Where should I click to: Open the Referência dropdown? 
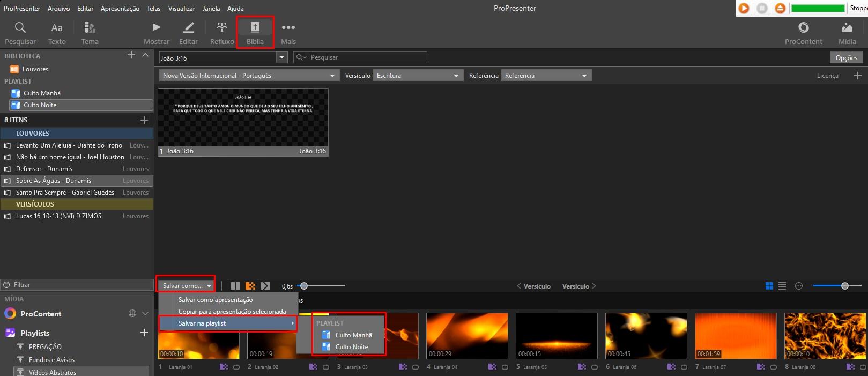[x=546, y=76]
